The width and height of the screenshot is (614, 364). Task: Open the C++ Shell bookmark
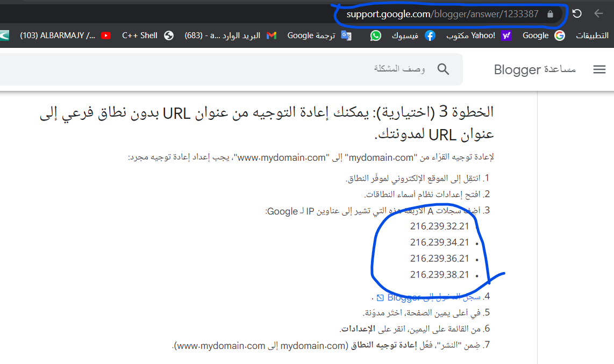coord(148,35)
